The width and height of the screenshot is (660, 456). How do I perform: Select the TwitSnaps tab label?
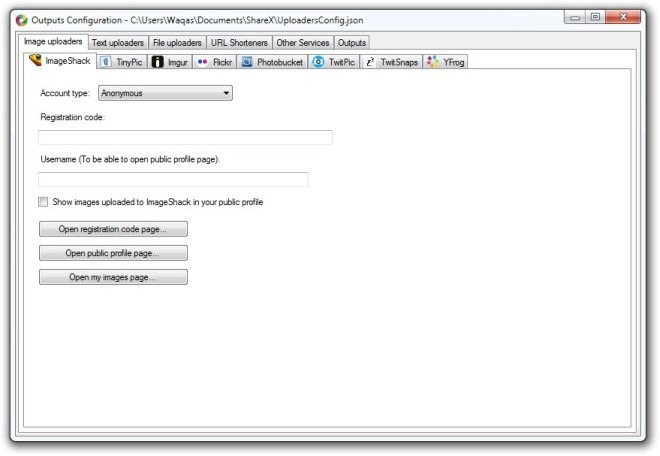399,62
